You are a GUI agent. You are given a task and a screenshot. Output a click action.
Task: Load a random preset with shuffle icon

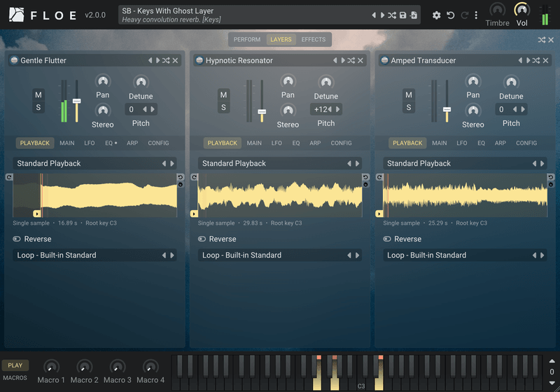pyautogui.click(x=392, y=15)
